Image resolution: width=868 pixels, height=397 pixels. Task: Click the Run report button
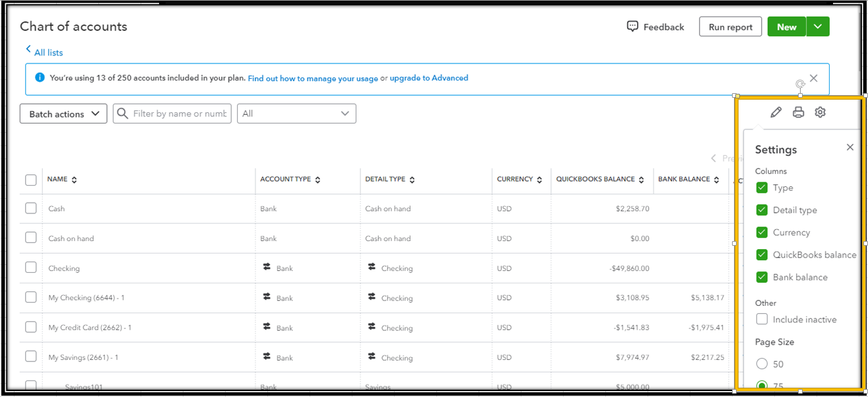tap(730, 27)
